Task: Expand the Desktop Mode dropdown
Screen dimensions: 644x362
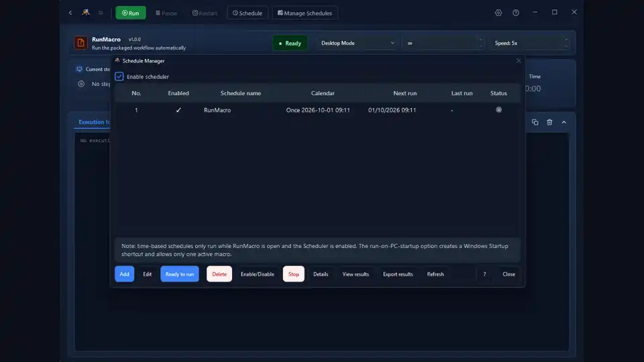Action: coord(357,43)
